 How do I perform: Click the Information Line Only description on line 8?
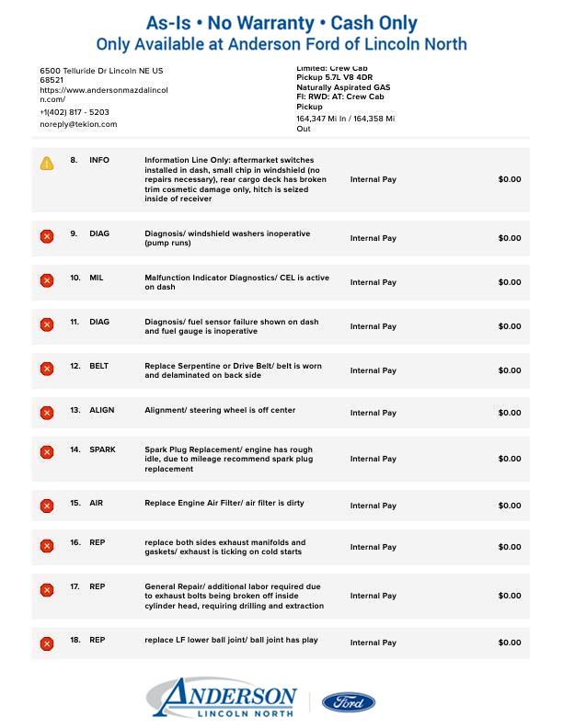click(236, 179)
